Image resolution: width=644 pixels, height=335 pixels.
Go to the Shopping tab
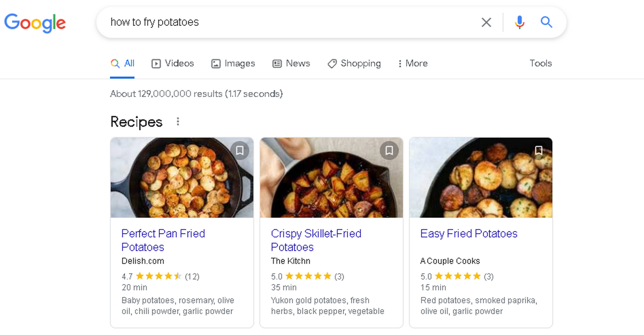point(354,63)
